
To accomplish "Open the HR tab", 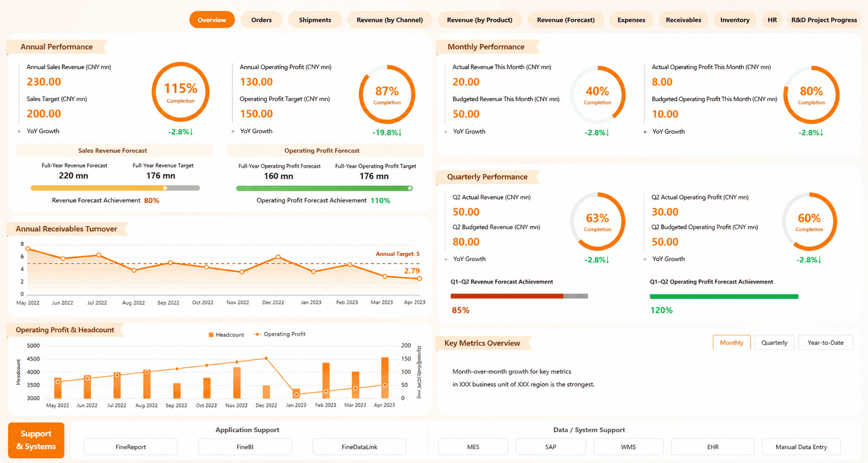I will click(x=772, y=20).
